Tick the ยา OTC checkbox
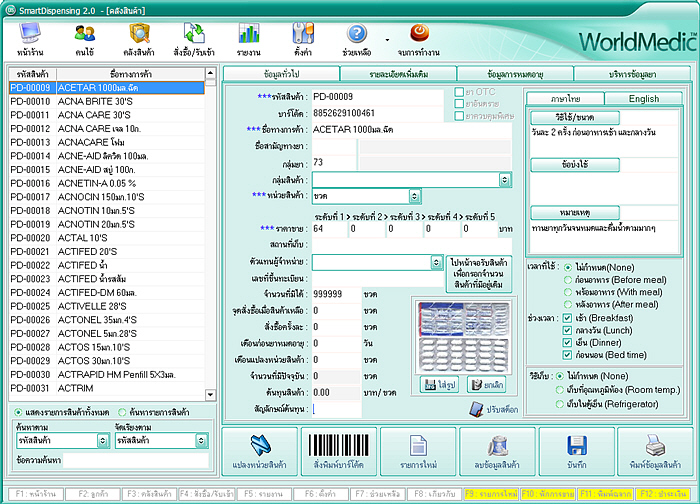The height and width of the screenshot is (504, 700). point(459,92)
